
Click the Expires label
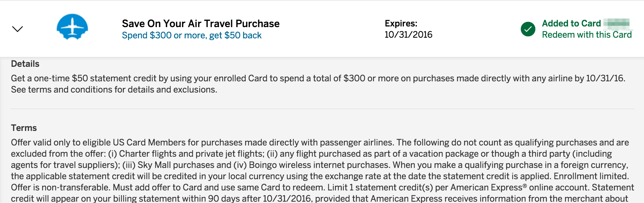(401, 23)
